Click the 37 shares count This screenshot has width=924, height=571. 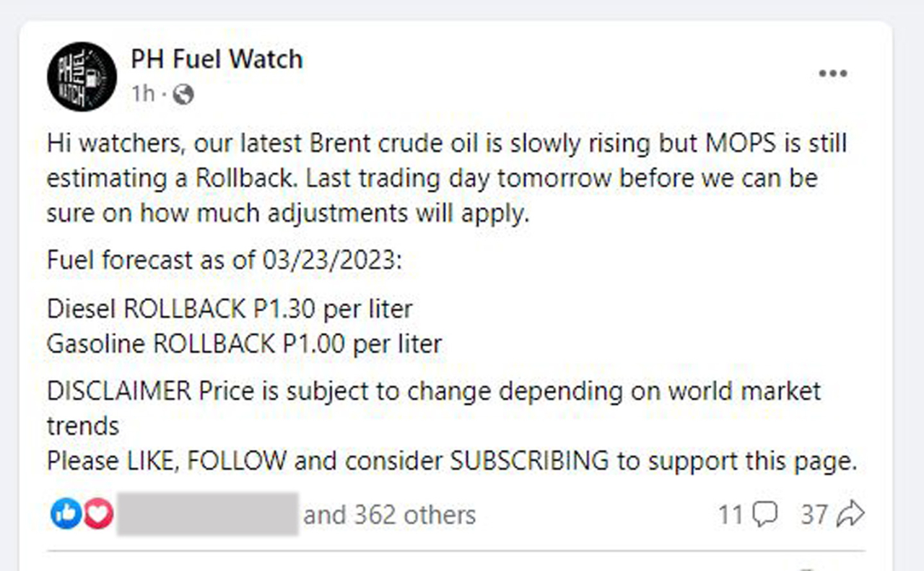814,515
